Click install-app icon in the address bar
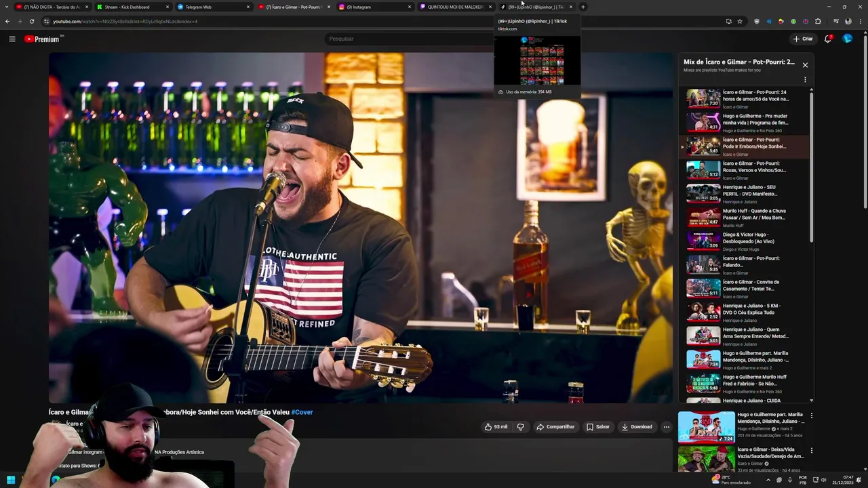The image size is (868, 488). pyautogui.click(x=729, y=21)
